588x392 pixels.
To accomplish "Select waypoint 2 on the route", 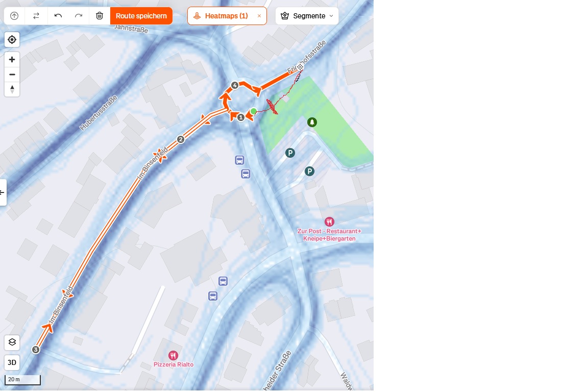I will click(181, 139).
